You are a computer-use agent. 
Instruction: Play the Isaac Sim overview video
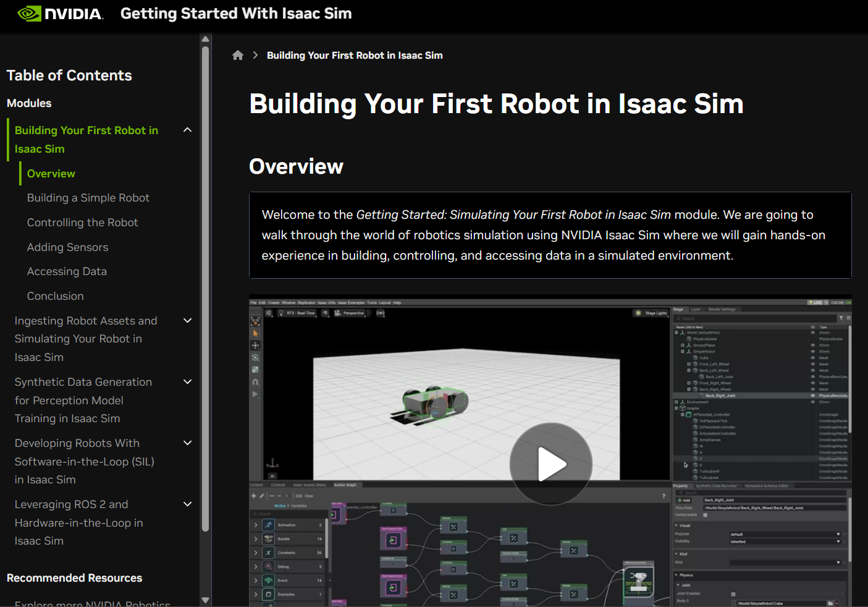tap(550, 464)
